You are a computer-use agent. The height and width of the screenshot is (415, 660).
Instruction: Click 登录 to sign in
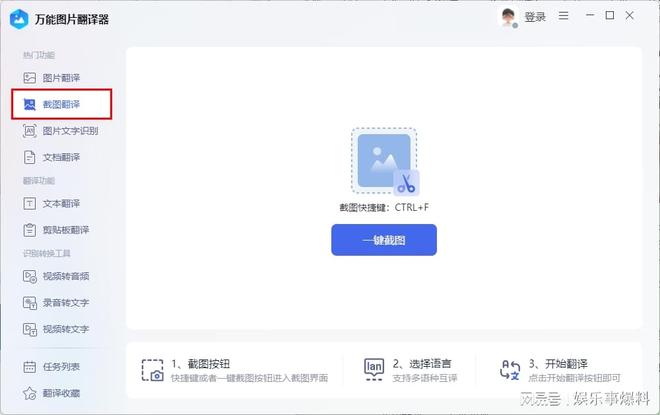pos(535,17)
